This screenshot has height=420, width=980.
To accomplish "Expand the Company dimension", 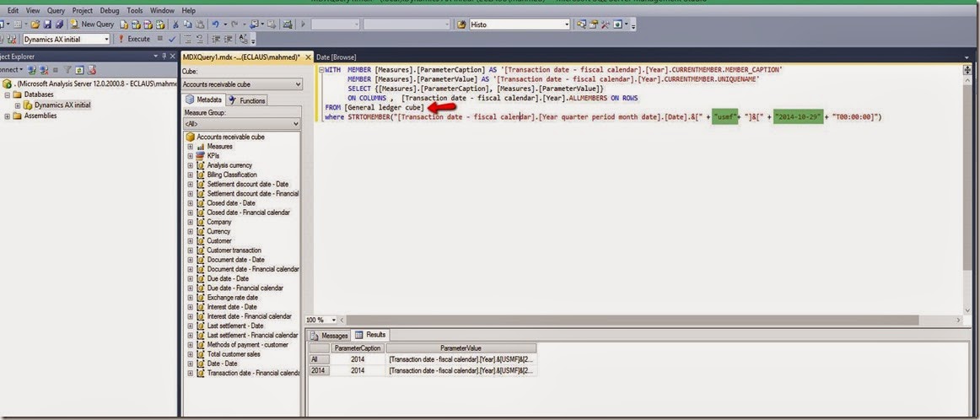I will tap(190, 222).
